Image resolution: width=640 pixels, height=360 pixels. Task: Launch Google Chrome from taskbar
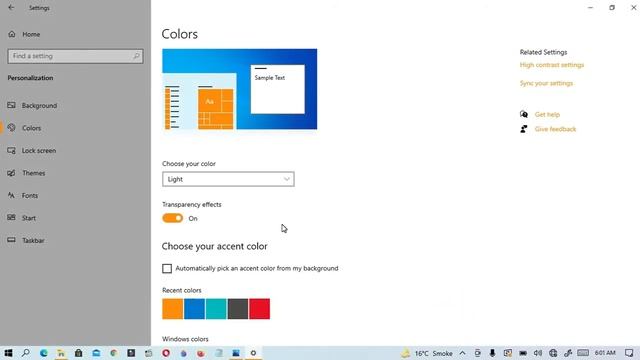[113, 353]
